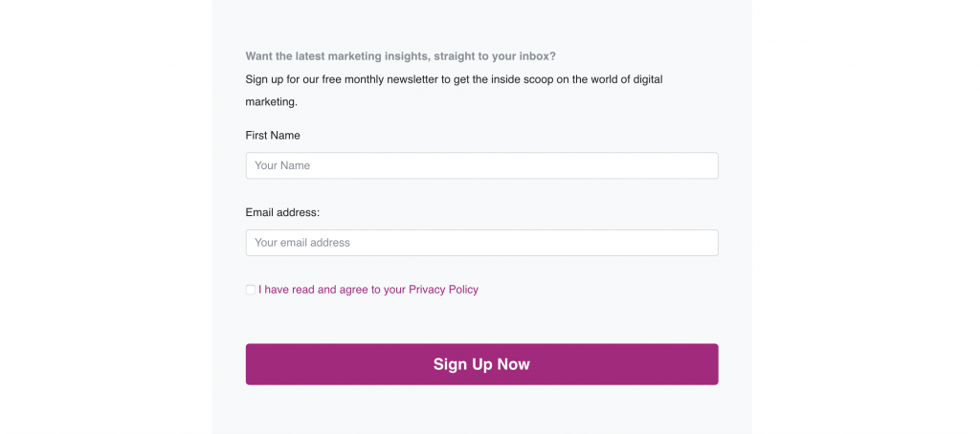Click the 'Your email address' placeholder text

coord(302,243)
